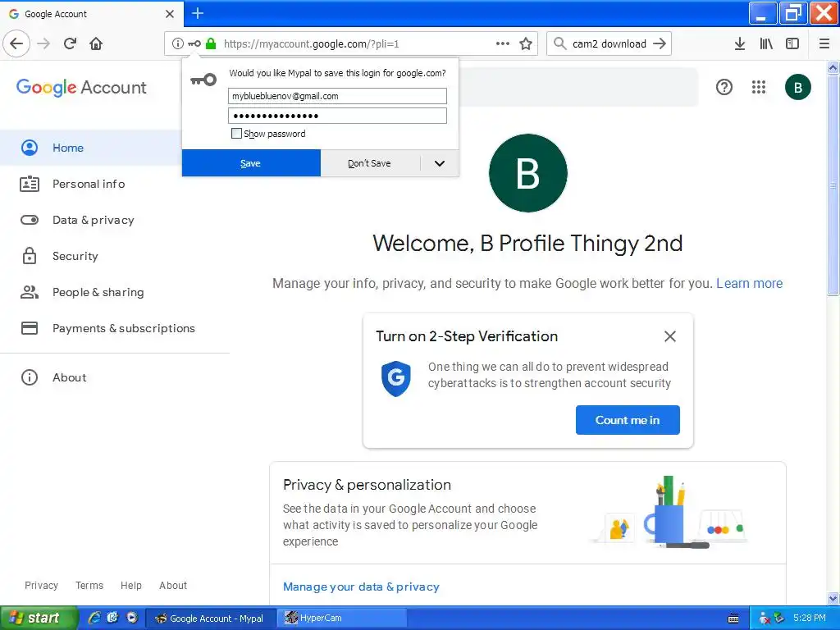Launch Windows Media Player quick launch icon

132,618
